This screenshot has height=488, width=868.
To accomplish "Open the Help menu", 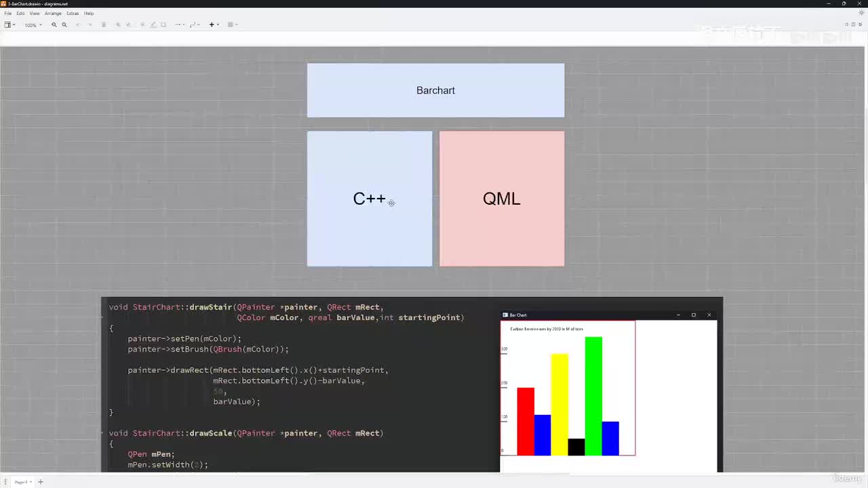I will point(89,14).
